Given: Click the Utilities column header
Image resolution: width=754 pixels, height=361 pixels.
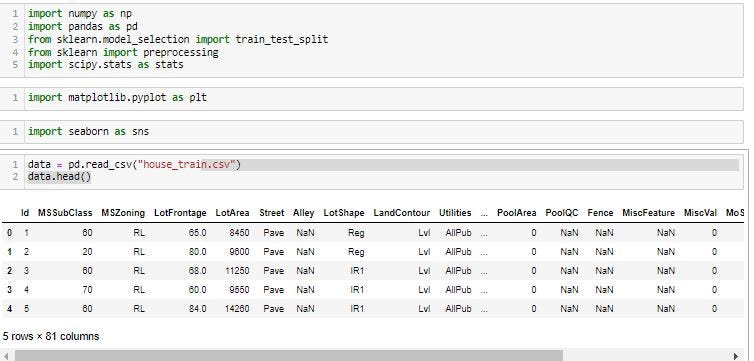Looking at the screenshot, I should [x=455, y=213].
